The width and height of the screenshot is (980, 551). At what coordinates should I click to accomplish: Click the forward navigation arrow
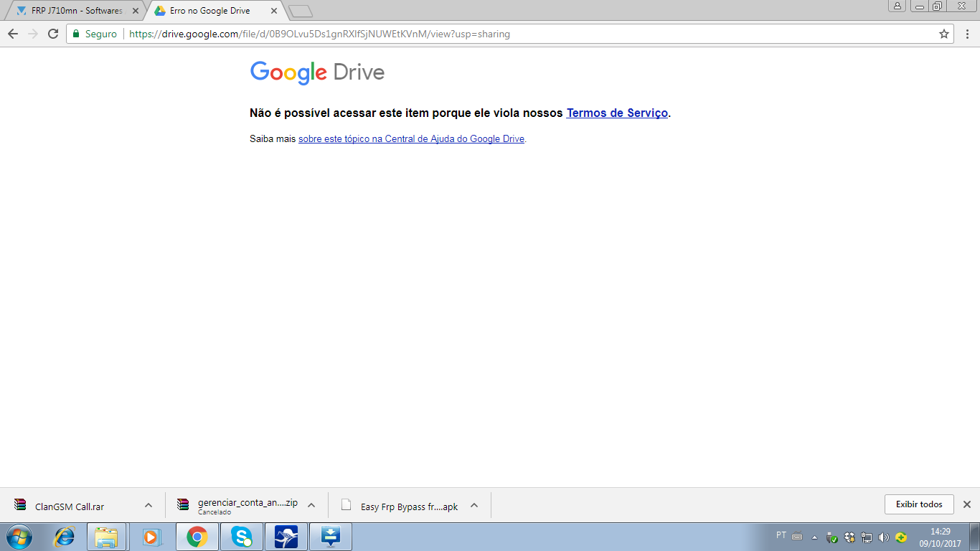click(x=33, y=34)
